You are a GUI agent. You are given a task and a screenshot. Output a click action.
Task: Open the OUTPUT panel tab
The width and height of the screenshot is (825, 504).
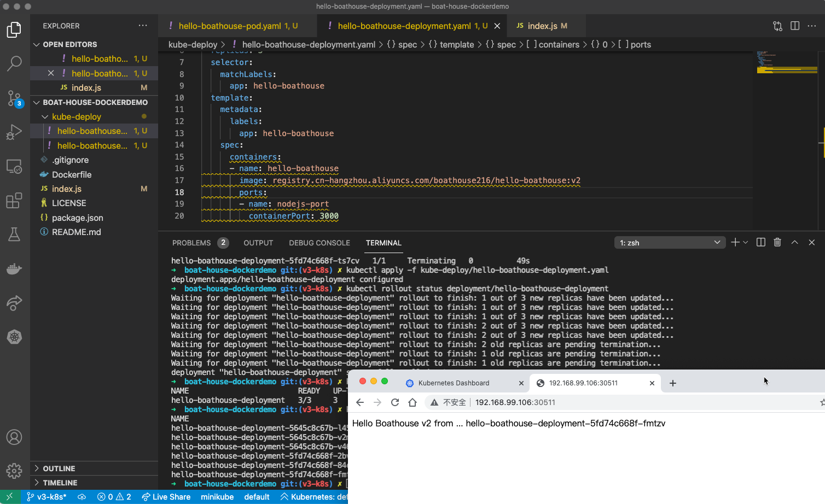[258, 243]
